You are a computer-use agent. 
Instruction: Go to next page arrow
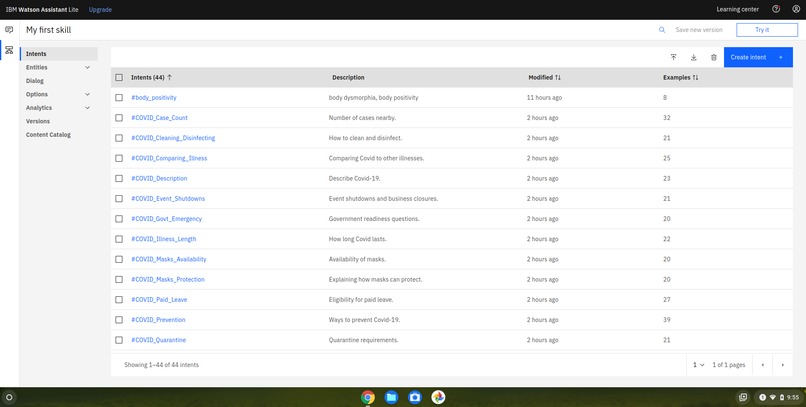click(x=782, y=365)
